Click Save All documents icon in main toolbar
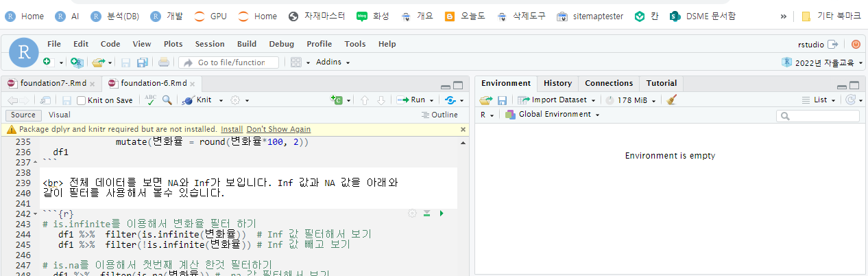The image size is (868, 276). pos(143,62)
